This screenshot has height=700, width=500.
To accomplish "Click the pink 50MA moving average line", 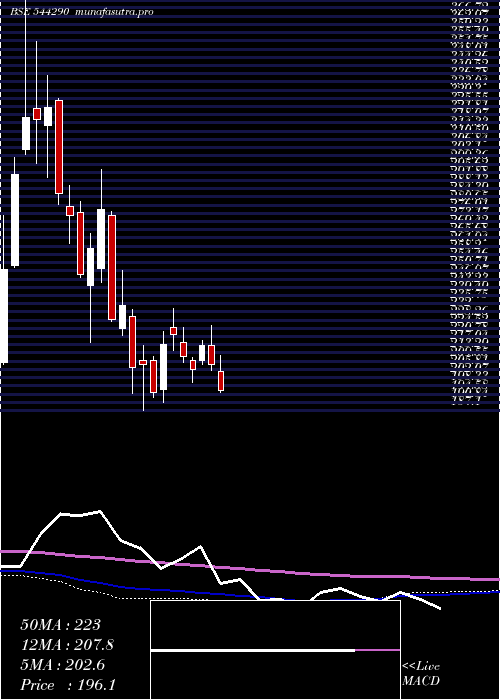I will click(x=250, y=568).
